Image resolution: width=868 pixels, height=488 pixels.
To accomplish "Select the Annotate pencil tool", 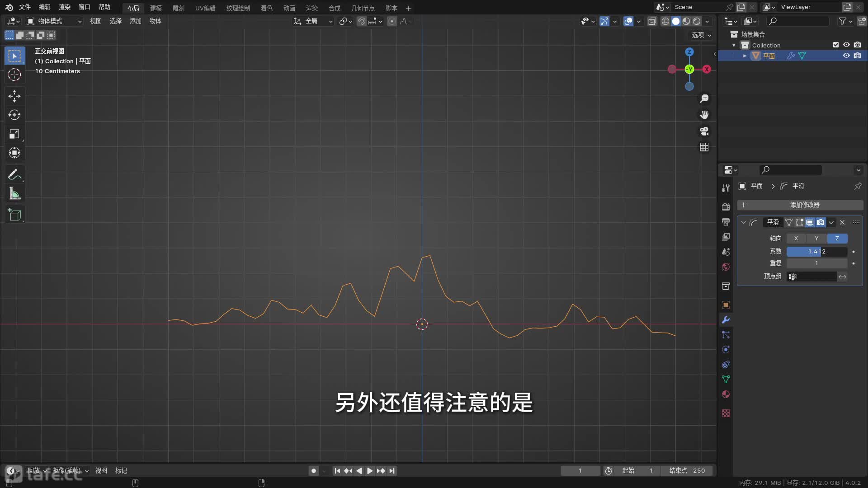I will [x=14, y=174].
